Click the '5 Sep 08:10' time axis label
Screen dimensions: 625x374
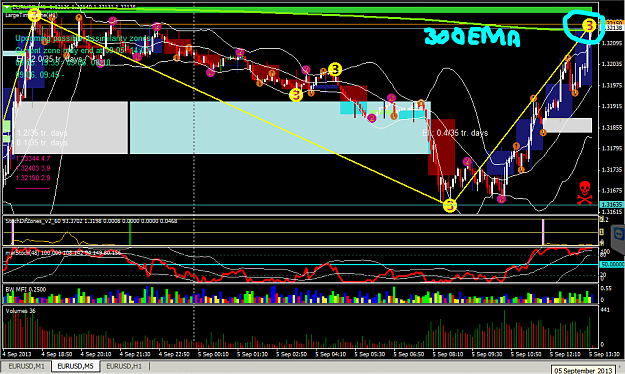pos(448,354)
